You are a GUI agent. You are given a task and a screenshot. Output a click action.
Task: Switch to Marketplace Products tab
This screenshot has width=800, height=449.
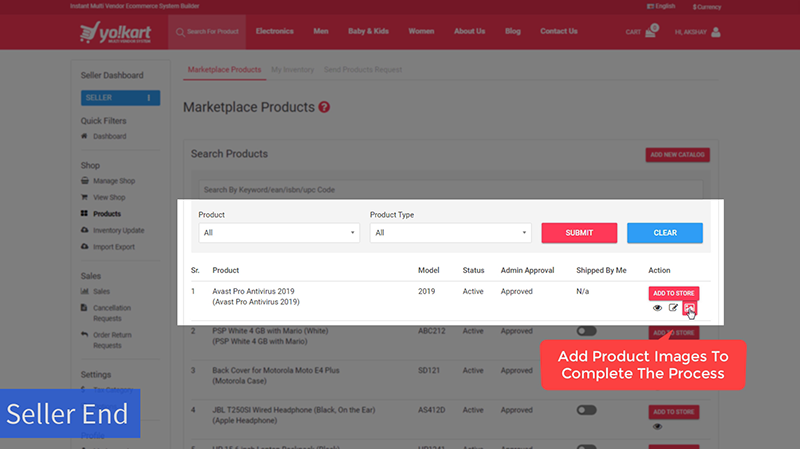[224, 70]
